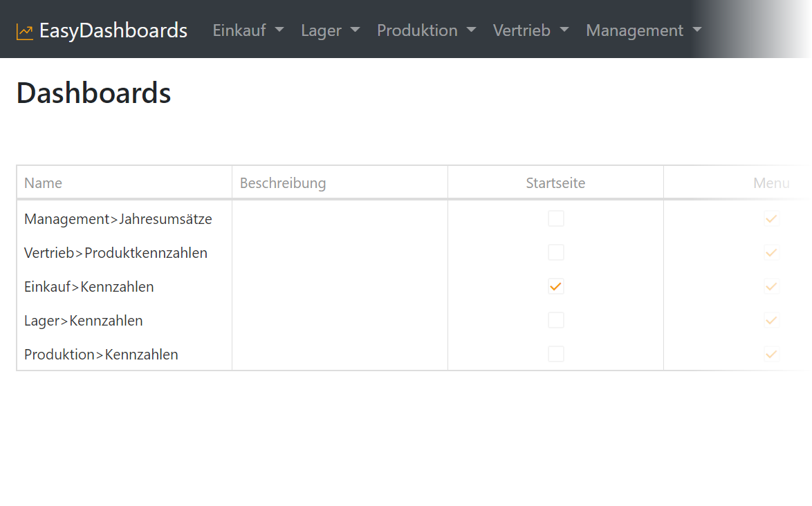Click the EasyDashboards chart logo icon
812x506 pixels.
[25, 31]
